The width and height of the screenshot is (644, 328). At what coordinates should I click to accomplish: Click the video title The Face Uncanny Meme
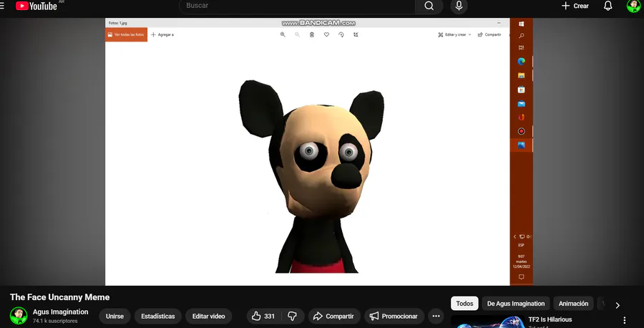tap(59, 297)
